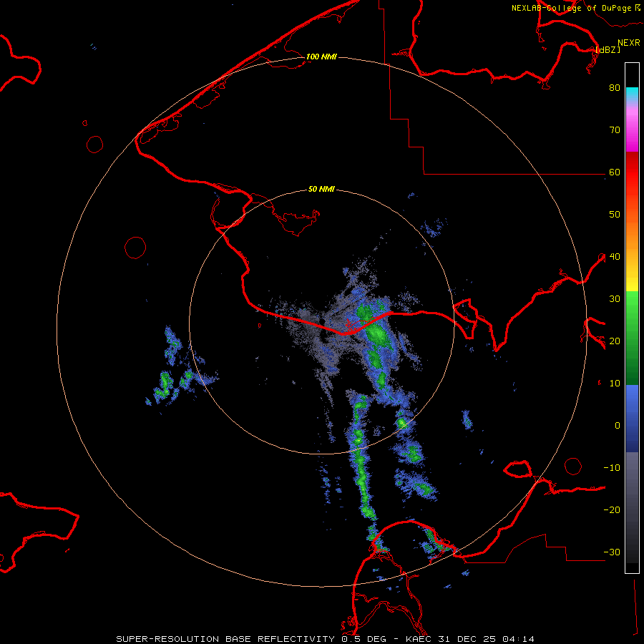The width and height of the screenshot is (644, 644).
Task: Click the -20 value on the dBZ scale
Action: point(612,510)
